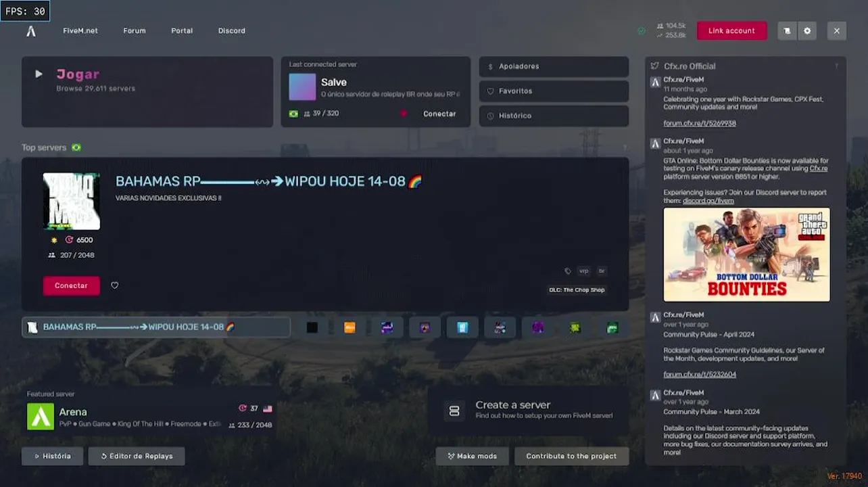
Task: Open link forum.cfx.re/t/5269938
Action: 700,123
